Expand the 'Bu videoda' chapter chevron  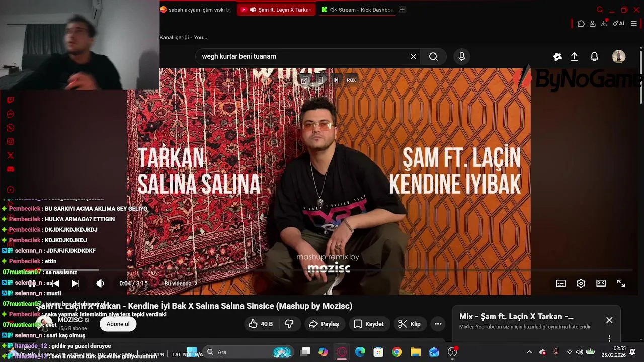[196, 284]
